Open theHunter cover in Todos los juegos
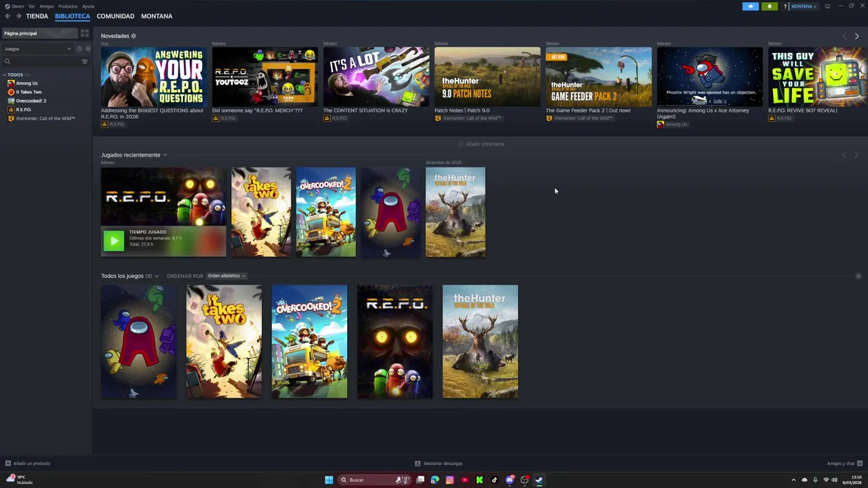The image size is (868, 488). [x=480, y=342]
